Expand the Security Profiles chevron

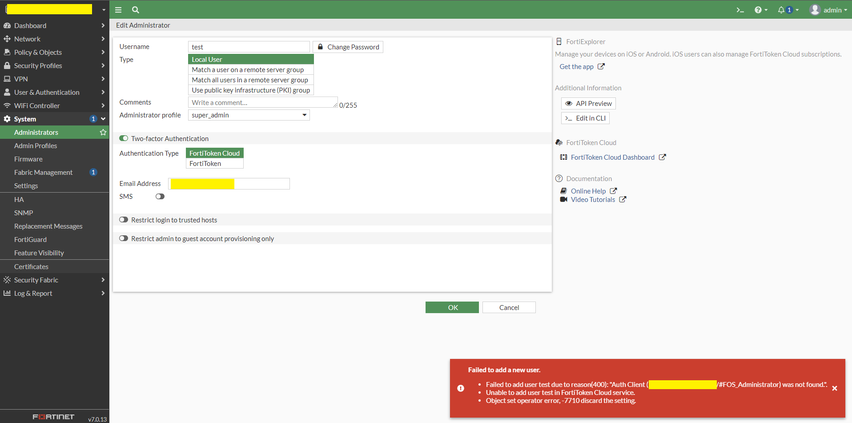point(103,66)
